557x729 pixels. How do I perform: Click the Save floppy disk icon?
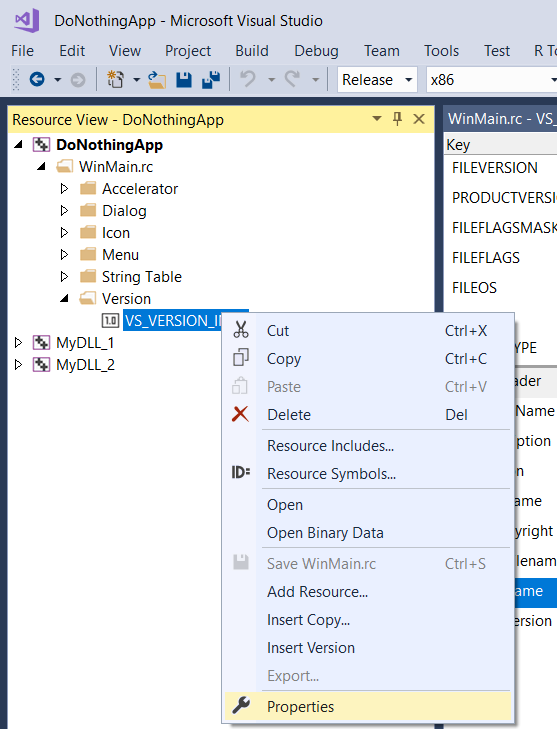pyautogui.click(x=184, y=80)
